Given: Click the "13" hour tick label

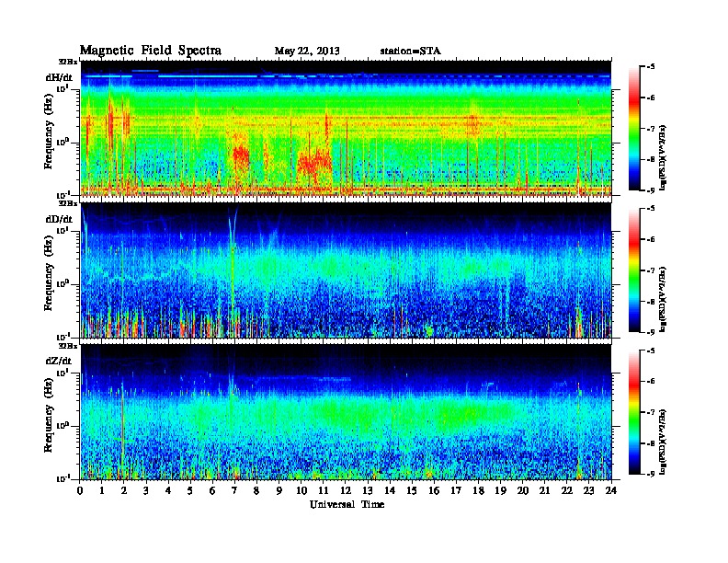Looking at the screenshot, I should tap(368, 490).
